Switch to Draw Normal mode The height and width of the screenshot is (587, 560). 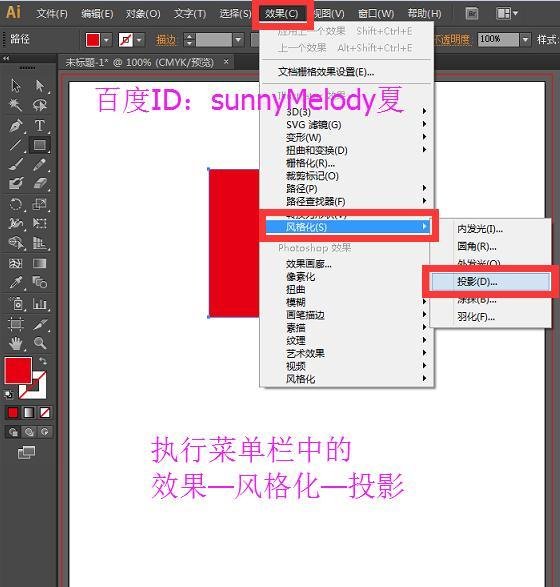[x=13, y=432]
